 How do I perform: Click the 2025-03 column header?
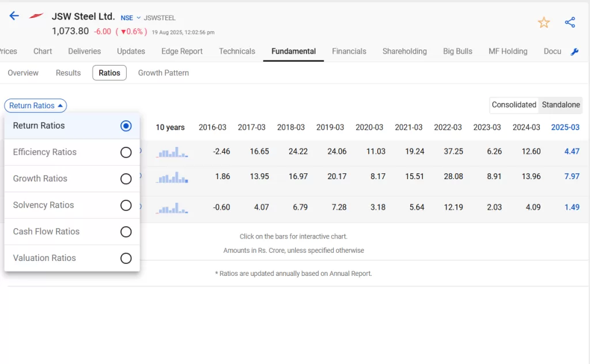pos(565,127)
